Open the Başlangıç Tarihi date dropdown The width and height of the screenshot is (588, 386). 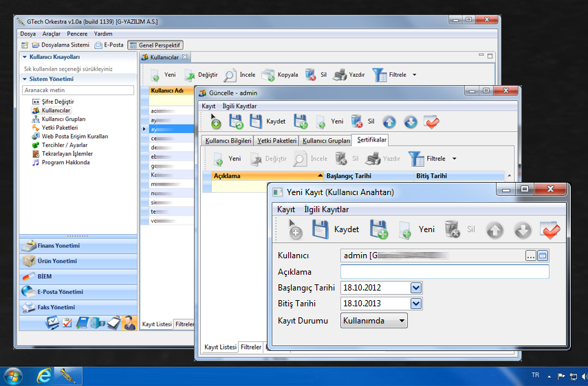point(415,287)
